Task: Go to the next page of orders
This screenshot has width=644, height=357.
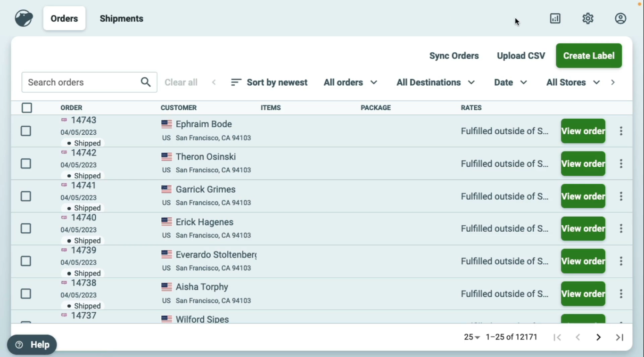Action: coord(598,337)
